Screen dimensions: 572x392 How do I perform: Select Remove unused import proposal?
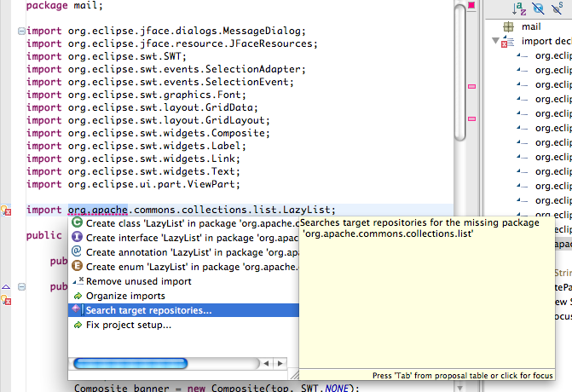click(183, 281)
